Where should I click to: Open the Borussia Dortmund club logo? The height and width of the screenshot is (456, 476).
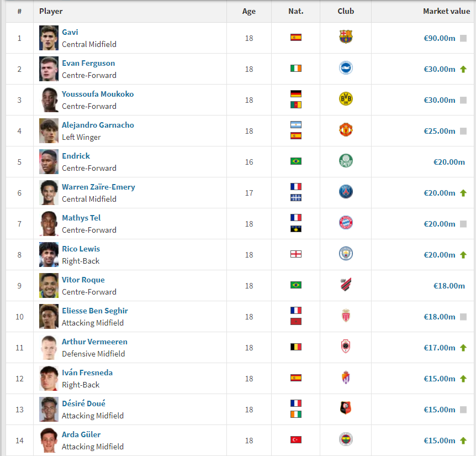click(x=346, y=99)
